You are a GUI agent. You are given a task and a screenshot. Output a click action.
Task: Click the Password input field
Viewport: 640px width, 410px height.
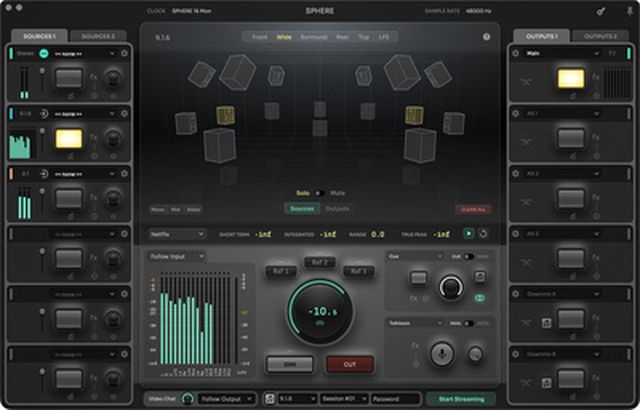coord(396,399)
